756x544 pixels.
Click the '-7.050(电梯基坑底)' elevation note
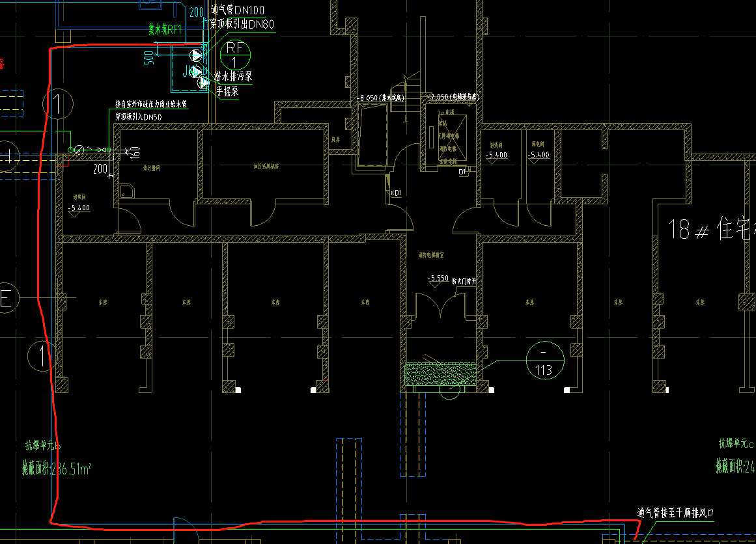(453, 97)
